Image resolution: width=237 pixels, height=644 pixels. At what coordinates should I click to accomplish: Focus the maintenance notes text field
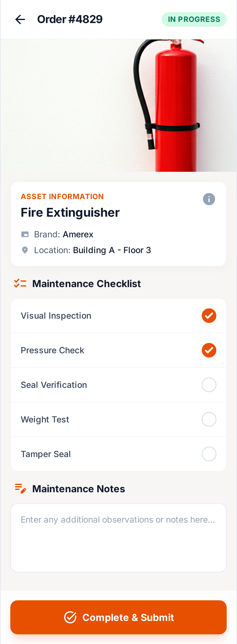pyautogui.click(x=118, y=538)
